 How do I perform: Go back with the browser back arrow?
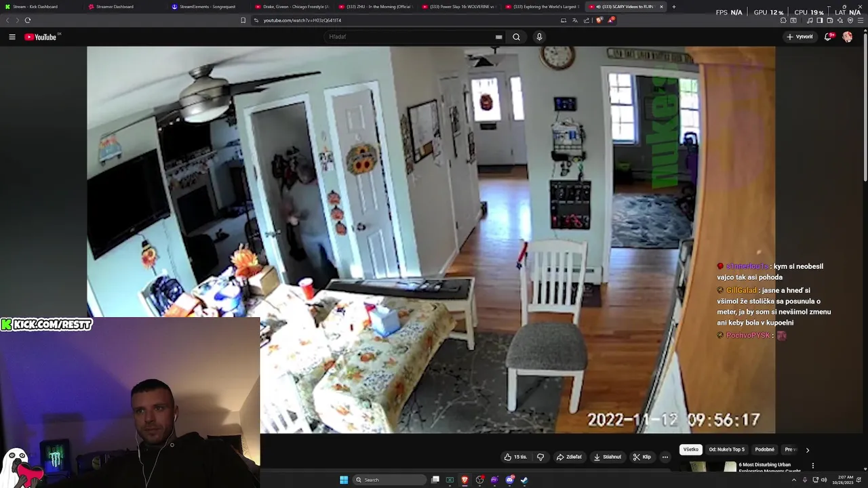click(x=7, y=20)
